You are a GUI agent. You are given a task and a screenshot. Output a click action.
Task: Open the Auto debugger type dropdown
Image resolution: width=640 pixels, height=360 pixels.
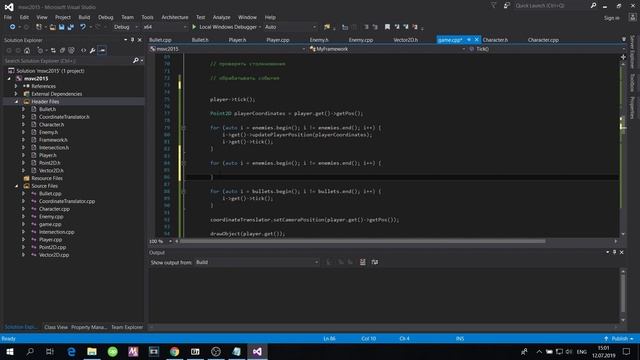coord(290,27)
